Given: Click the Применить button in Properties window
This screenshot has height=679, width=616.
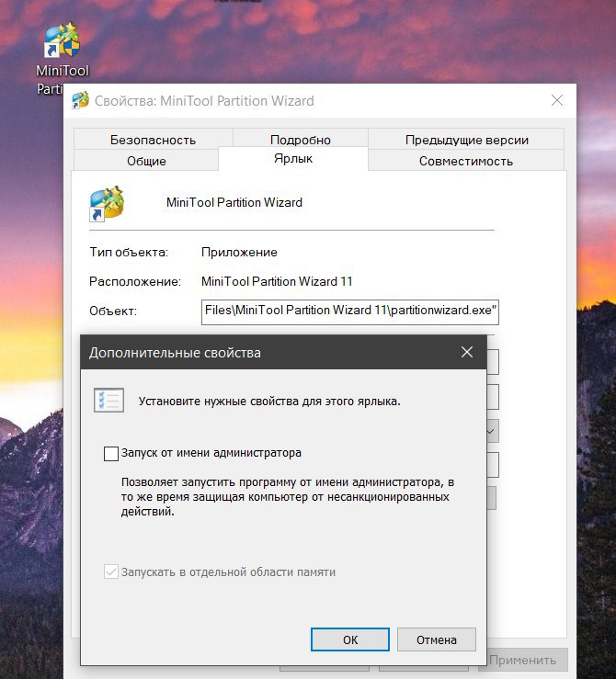Looking at the screenshot, I should pos(522,660).
